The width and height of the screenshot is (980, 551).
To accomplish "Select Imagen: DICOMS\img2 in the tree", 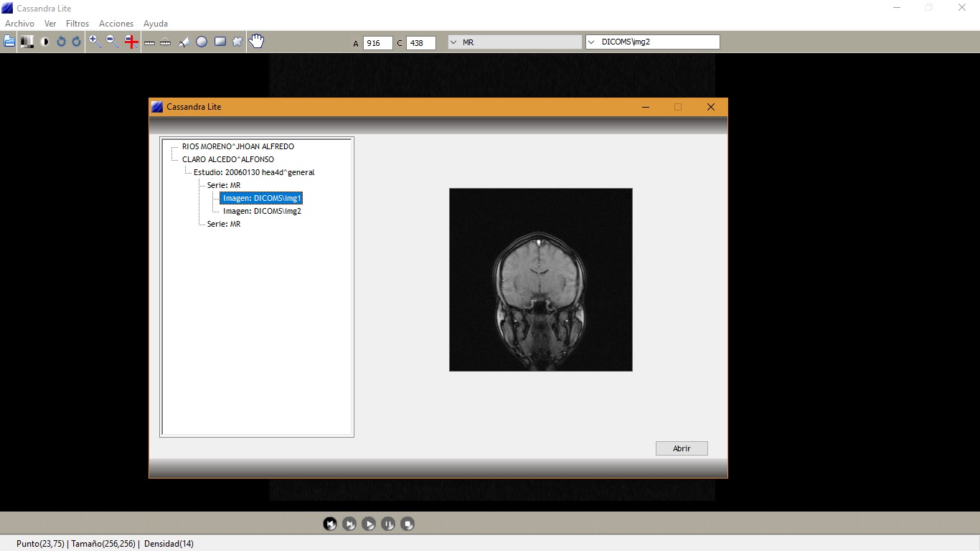I will click(x=262, y=211).
